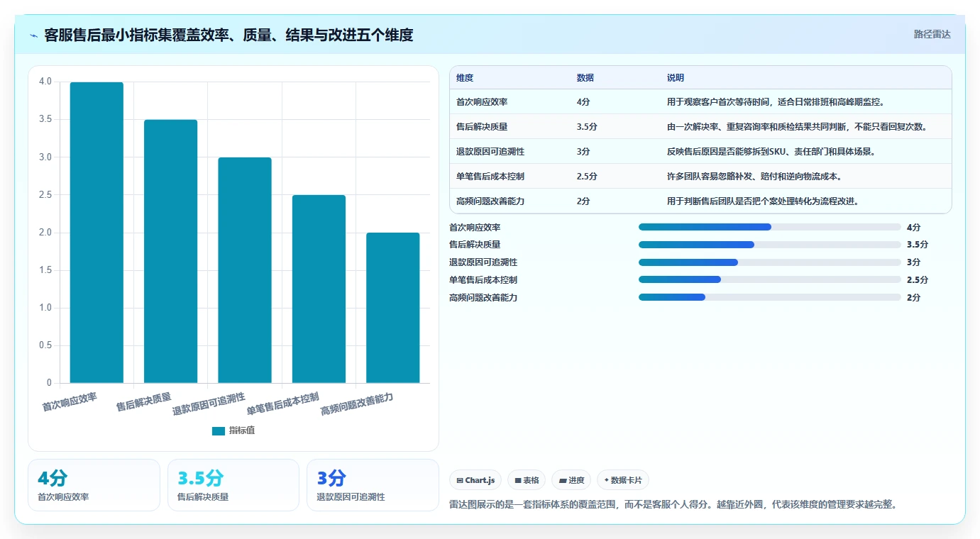
Task: Click the 售后解决质量 bar in the chart
Action: point(170,251)
